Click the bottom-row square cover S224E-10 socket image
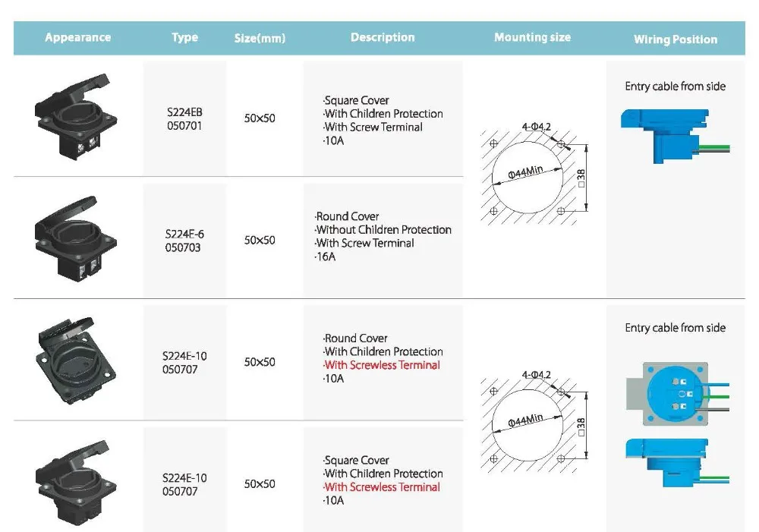The image size is (759, 532). click(76, 483)
